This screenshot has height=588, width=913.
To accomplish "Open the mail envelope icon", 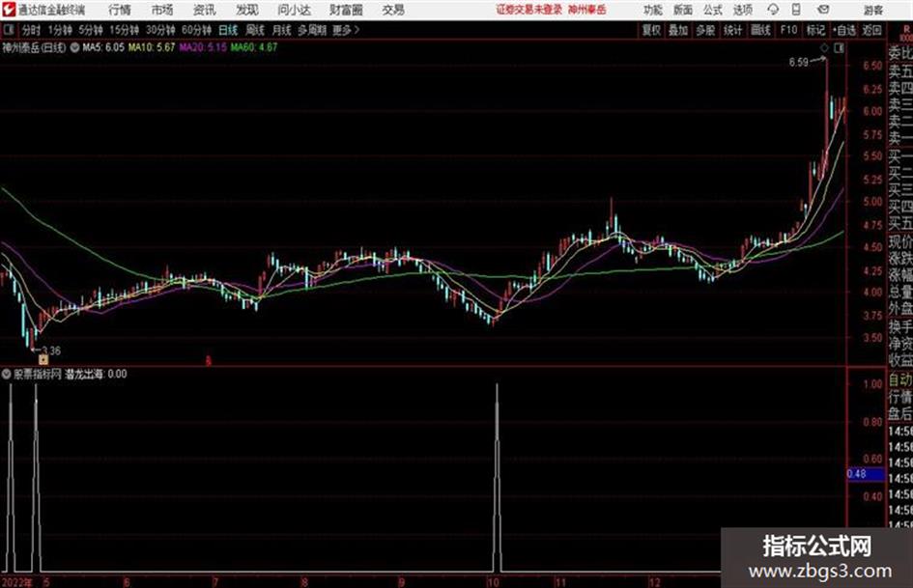I will click(823, 10).
